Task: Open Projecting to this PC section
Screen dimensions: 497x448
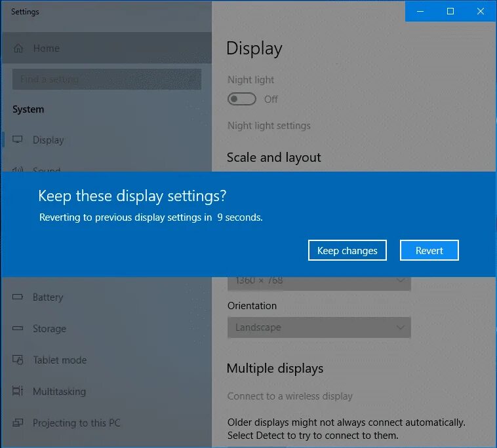Action: click(106, 422)
